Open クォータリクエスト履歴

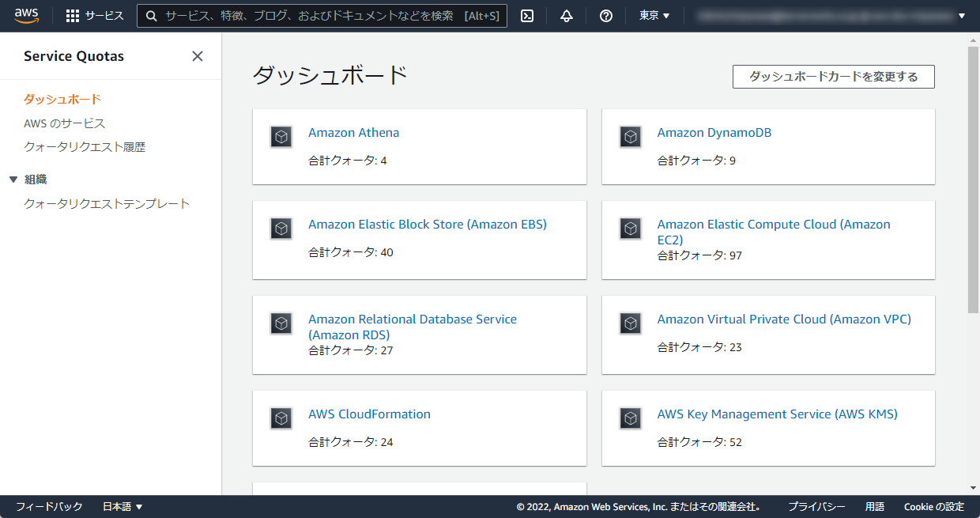pyautogui.click(x=85, y=147)
